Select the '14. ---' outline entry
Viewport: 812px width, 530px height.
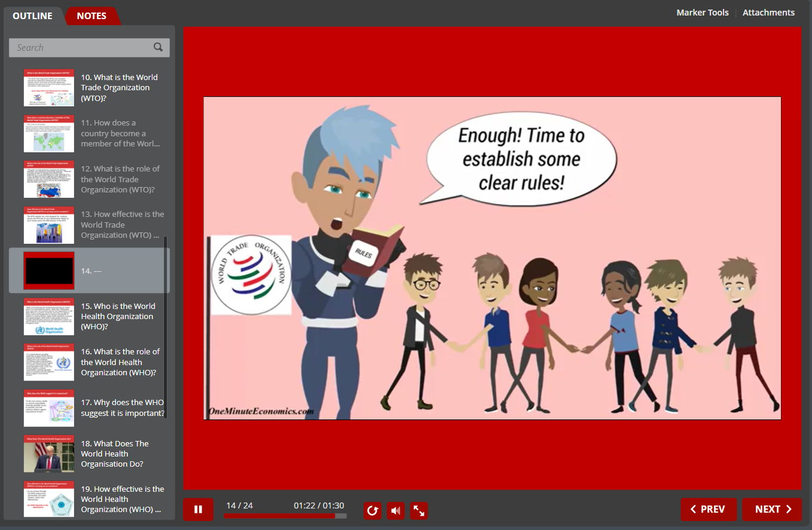coord(89,271)
